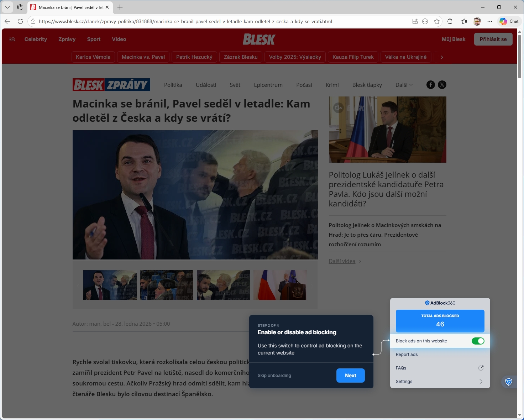Click the Přihlásit se login button
This screenshot has height=420, width=524.
pos(493,39)
